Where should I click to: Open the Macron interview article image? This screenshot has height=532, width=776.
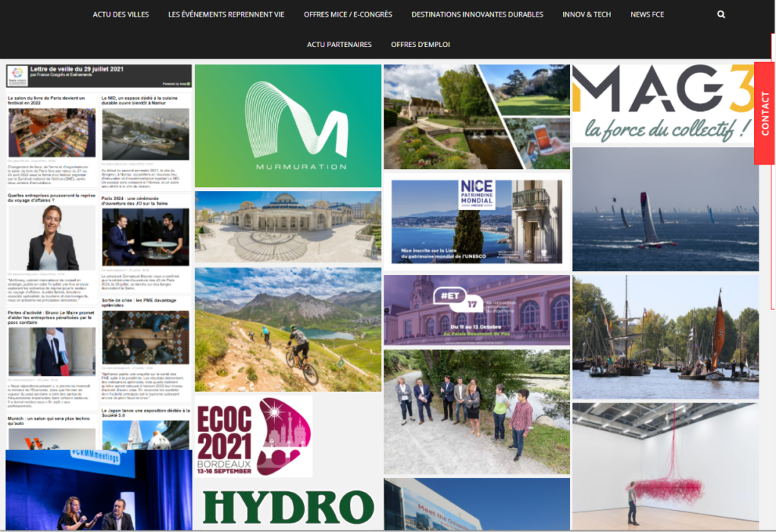(x=145, y=237)
